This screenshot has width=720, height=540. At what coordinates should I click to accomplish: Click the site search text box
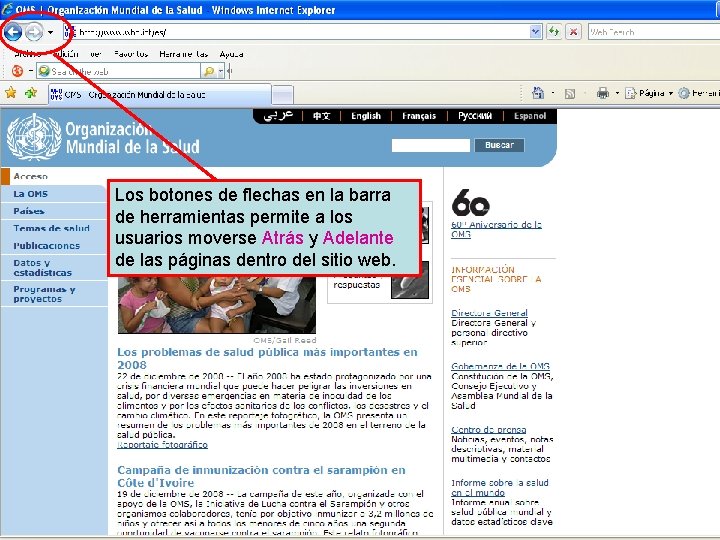click(x=431, y=145)
